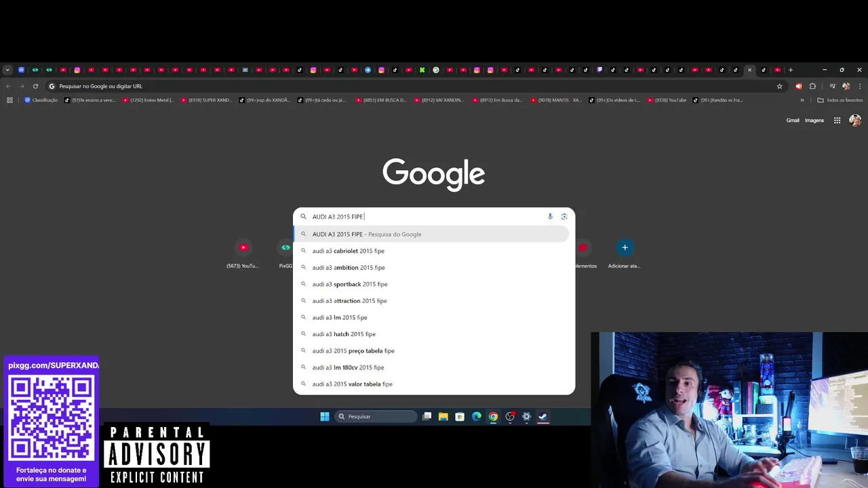Screen dimensions: 868x488
Task: Expand the hidden bookmarks chevron
Action: [802, 100]
